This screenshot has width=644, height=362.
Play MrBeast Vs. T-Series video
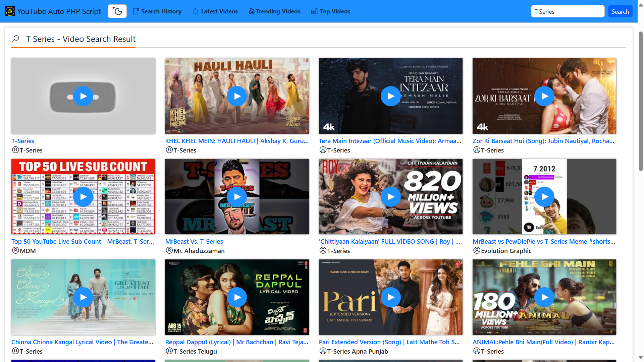(237, 197)
